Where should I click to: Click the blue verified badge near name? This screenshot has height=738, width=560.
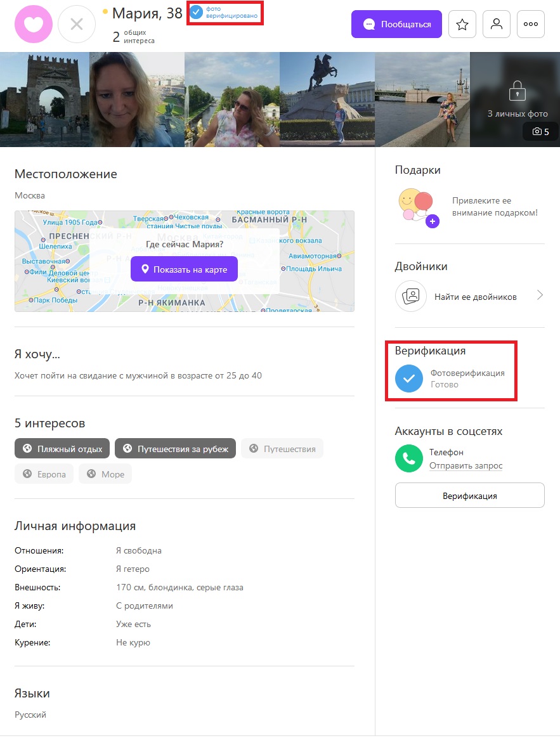click(196, 12)
